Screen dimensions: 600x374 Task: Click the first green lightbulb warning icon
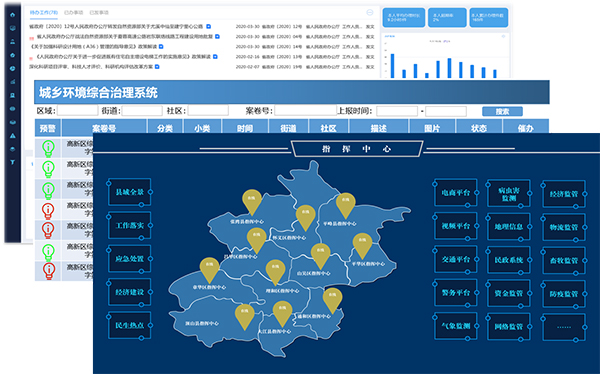click(x=48, y=149)
